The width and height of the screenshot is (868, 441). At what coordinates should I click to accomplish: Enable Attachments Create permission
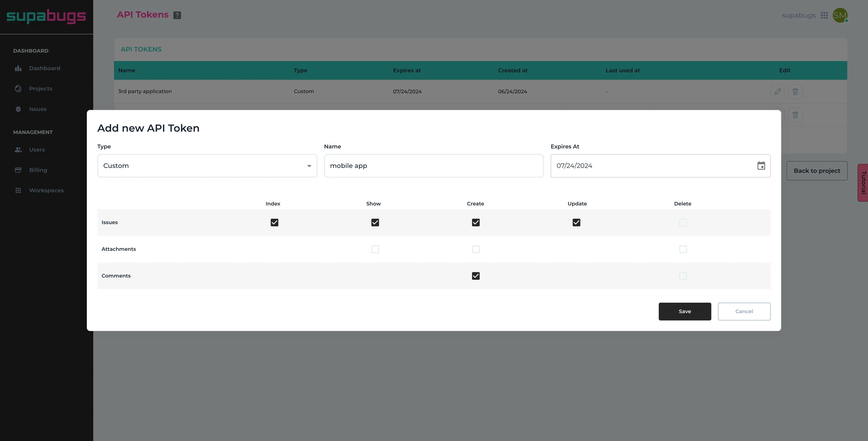coord(476,249)
